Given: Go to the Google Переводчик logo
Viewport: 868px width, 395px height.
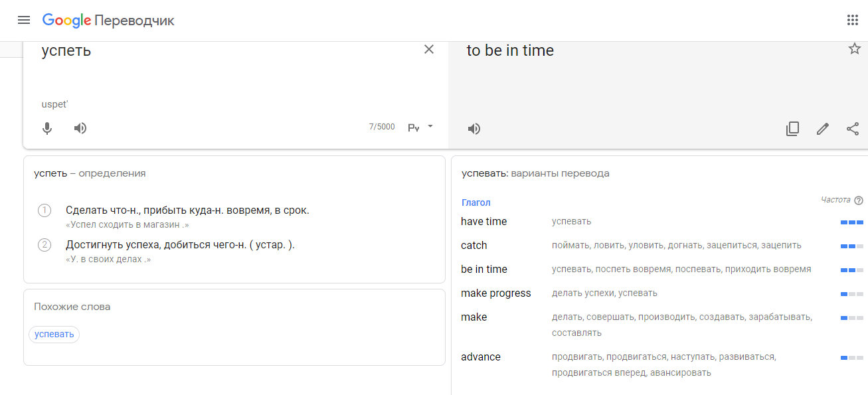Looking at the screenshot, I should (108, 21).
